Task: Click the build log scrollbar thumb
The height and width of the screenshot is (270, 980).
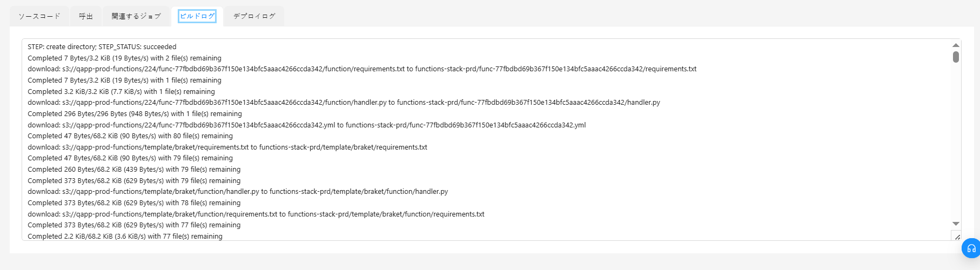Action: [956, 57]
